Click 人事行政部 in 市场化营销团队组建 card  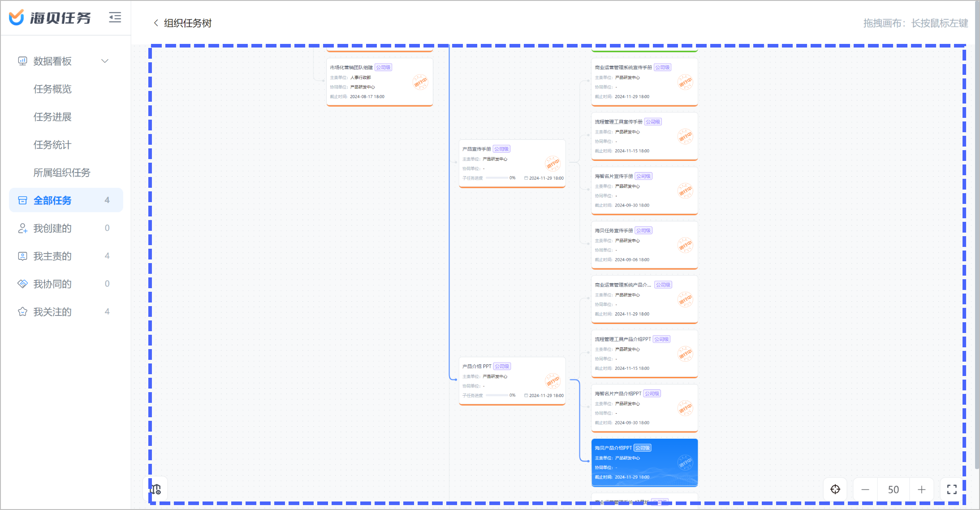pos(360,78)
